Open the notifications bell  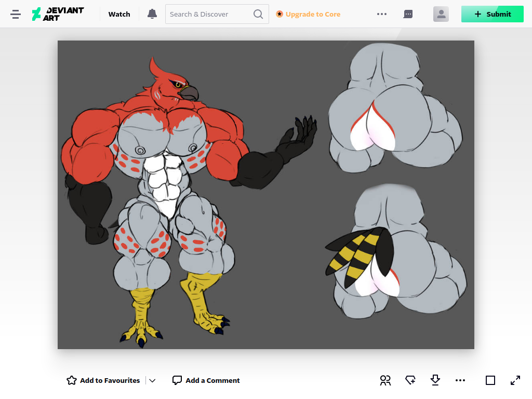pos(152,14)
